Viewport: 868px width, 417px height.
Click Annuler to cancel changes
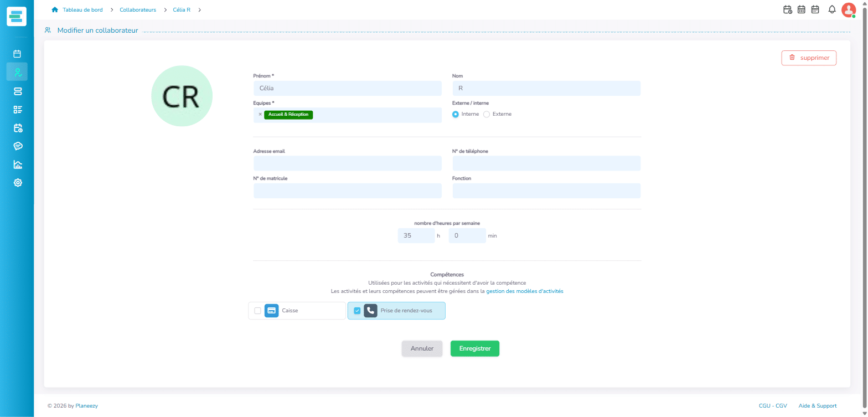pos(422,348)
